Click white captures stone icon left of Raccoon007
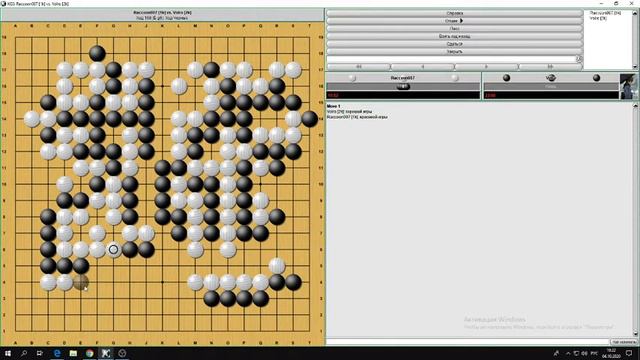 tap(352, 78)
